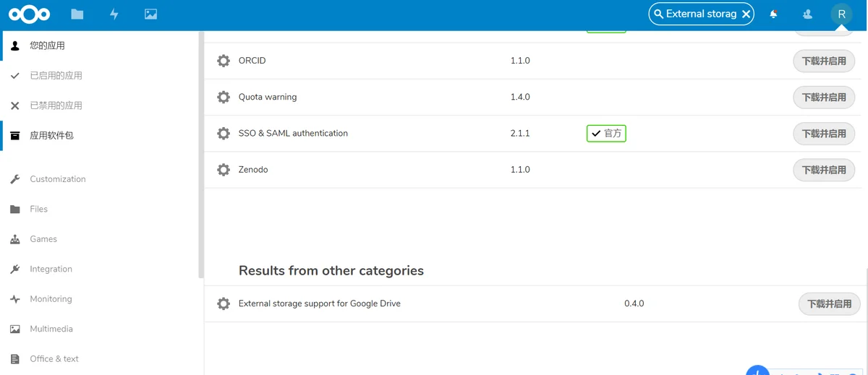Click the gear icon for Zenodo
The height and width of the screenshot is (375, 868).
coord(224,170)
